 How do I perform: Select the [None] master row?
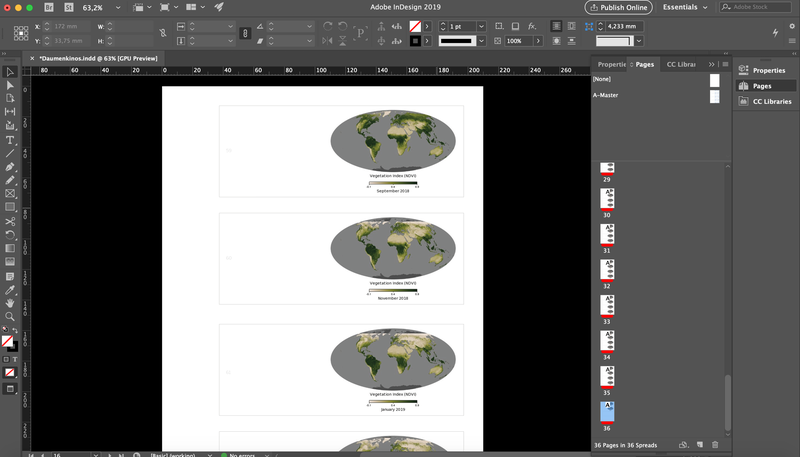(657, 80)
